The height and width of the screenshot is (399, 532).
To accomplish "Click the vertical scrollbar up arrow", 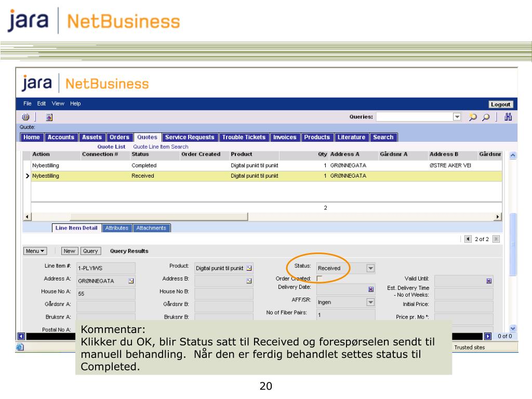I will (x=513, y=155).
